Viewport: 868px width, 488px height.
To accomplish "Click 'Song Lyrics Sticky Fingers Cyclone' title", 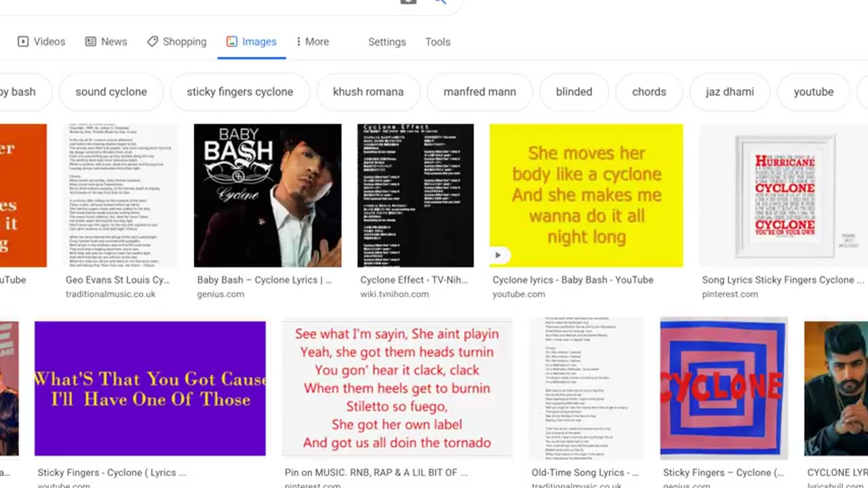I will point(783,280).
